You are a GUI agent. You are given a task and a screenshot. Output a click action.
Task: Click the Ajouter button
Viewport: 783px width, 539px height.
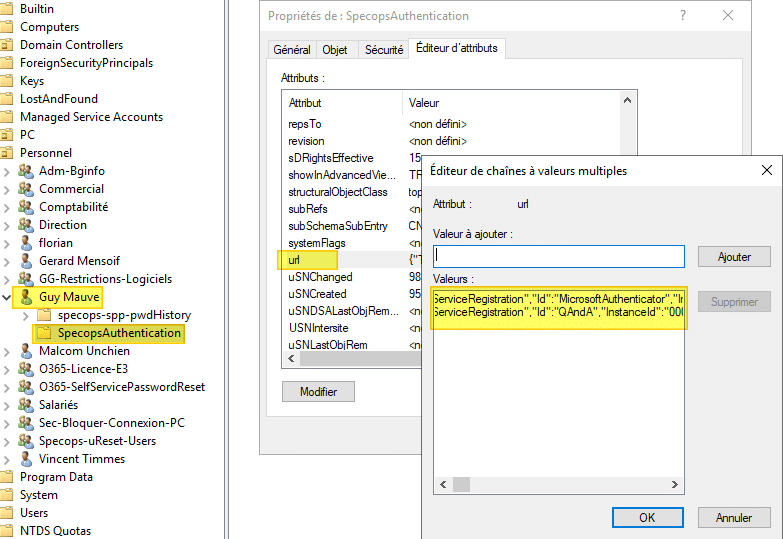tap(734, 257)
